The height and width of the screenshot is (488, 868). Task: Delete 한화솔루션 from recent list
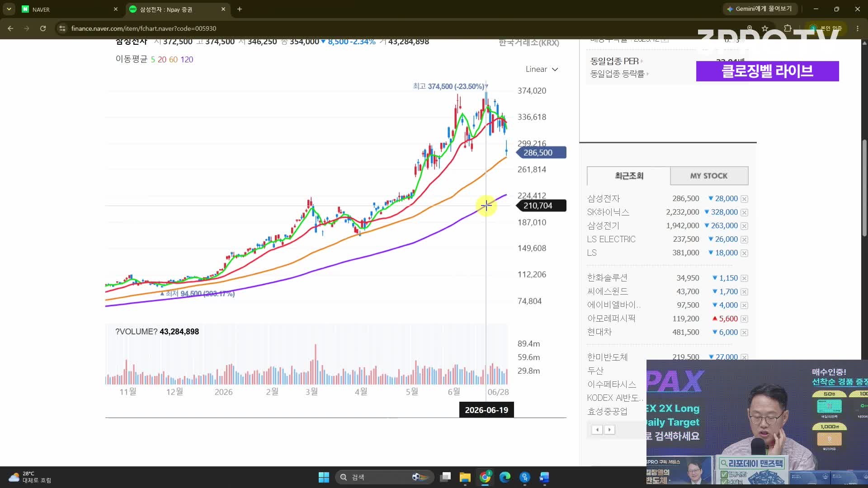(x=744, y=278)
